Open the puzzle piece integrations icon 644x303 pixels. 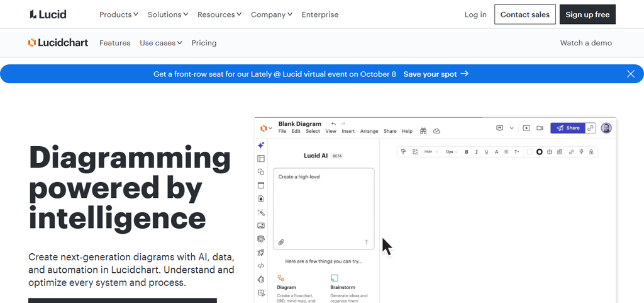[261, 279]
